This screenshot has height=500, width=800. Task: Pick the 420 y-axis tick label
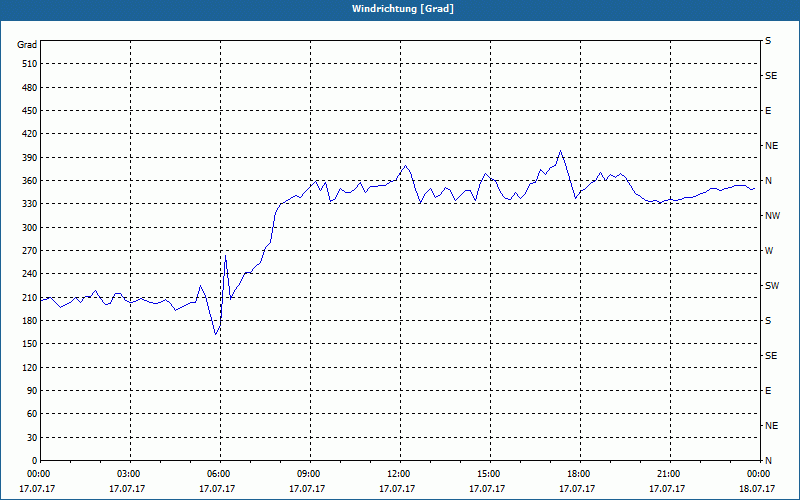pos(30,134)
